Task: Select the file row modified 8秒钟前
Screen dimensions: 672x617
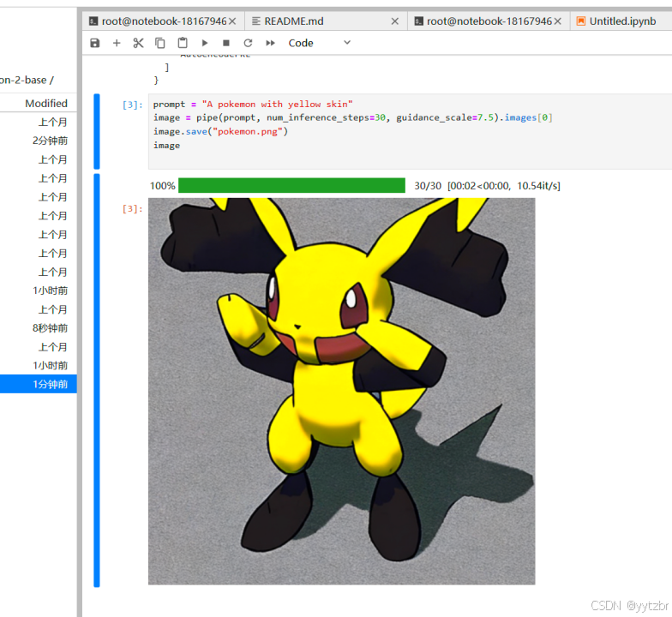Action: pyautogui.click(x=38, y=328)
